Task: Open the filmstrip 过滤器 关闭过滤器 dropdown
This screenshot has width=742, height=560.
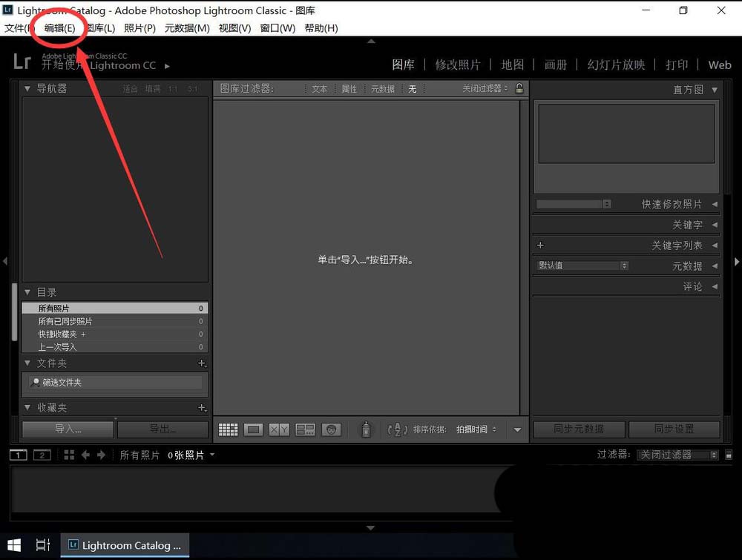Action: pos(677,455)
